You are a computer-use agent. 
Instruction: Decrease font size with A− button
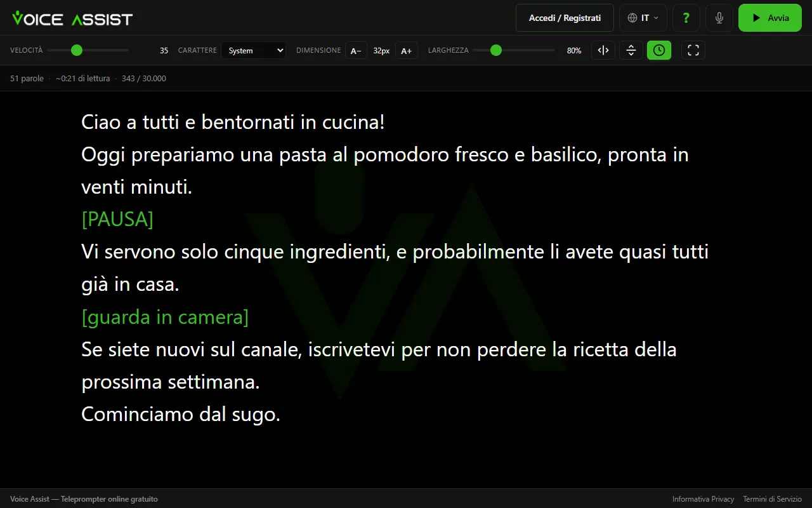pos(356,50)
